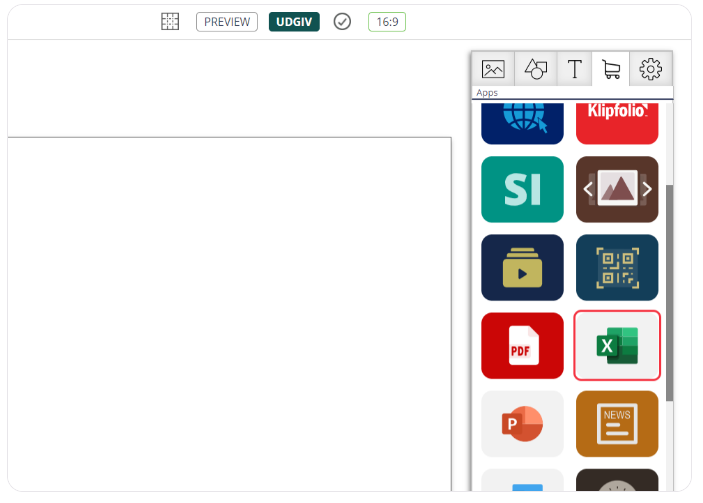This screenshot has width=703, height=503.
Task: Open the Settings gear tab
Action: 651,69
